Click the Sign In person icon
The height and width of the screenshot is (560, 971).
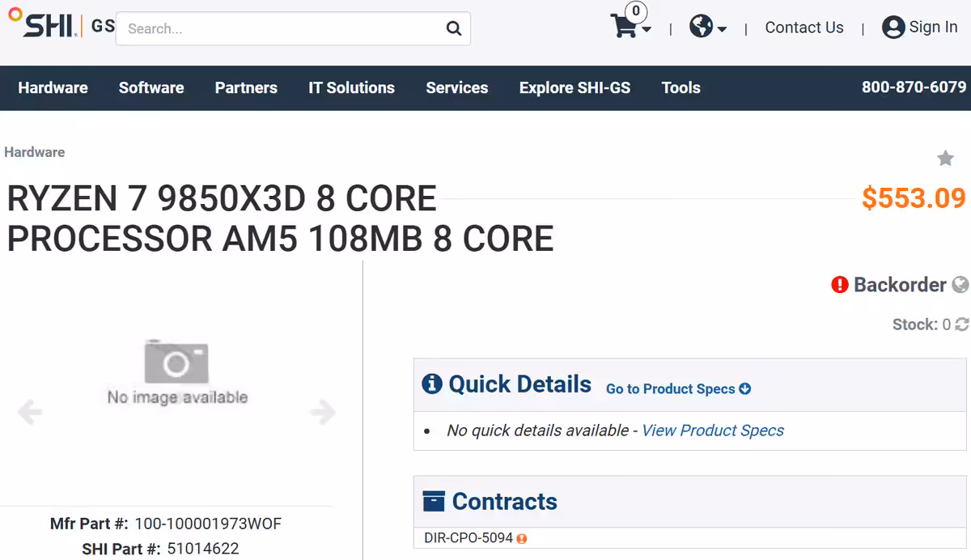(893, 27)
